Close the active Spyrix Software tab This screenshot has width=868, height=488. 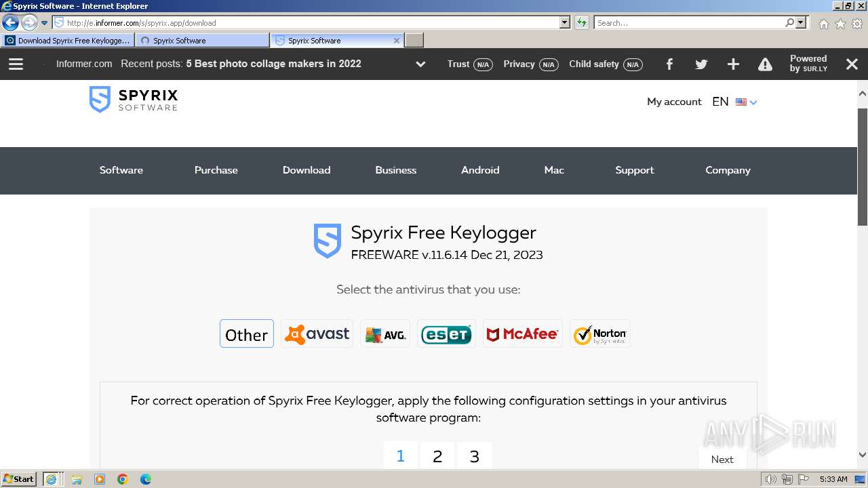(x=397, y=41)
